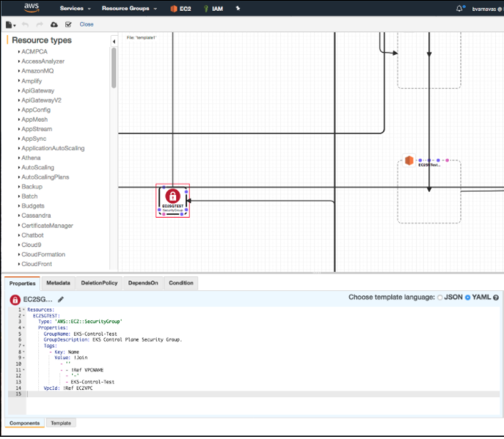Switch to the Components bottom tab
The height and width of the screenshot is (439, 504).
pos(25,424)
